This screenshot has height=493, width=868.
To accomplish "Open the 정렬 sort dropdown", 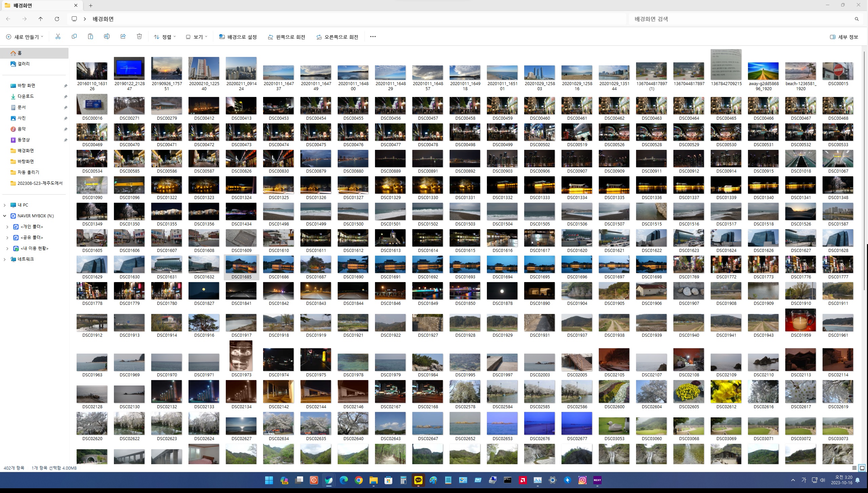I will click(x=165, y=37).
